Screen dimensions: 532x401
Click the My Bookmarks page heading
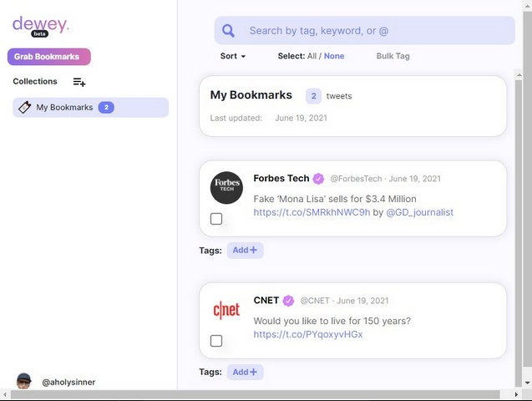pos(251,95)
